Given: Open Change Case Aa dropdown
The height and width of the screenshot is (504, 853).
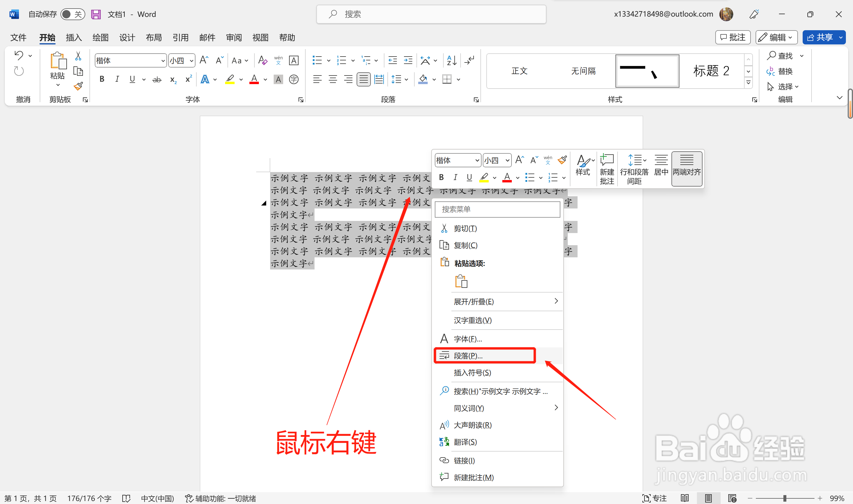Looking at the screenshot, I should click(x=240, y=60).
